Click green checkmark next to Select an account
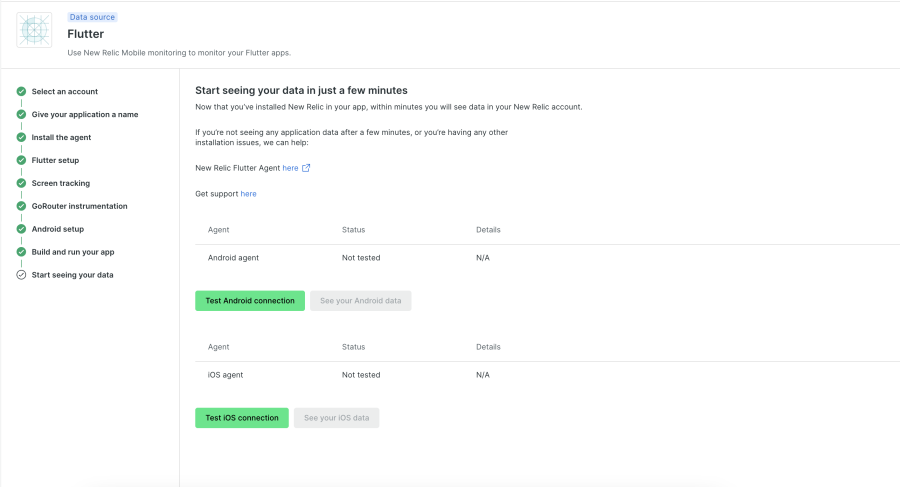 point(21,92)
